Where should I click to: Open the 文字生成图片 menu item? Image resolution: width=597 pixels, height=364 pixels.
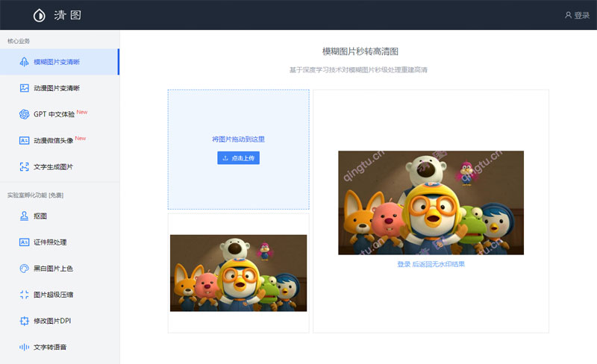coord(54,166)
